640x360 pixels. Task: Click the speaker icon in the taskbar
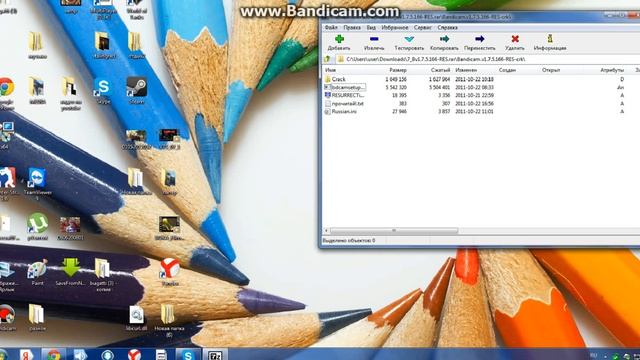pos(80,355)
